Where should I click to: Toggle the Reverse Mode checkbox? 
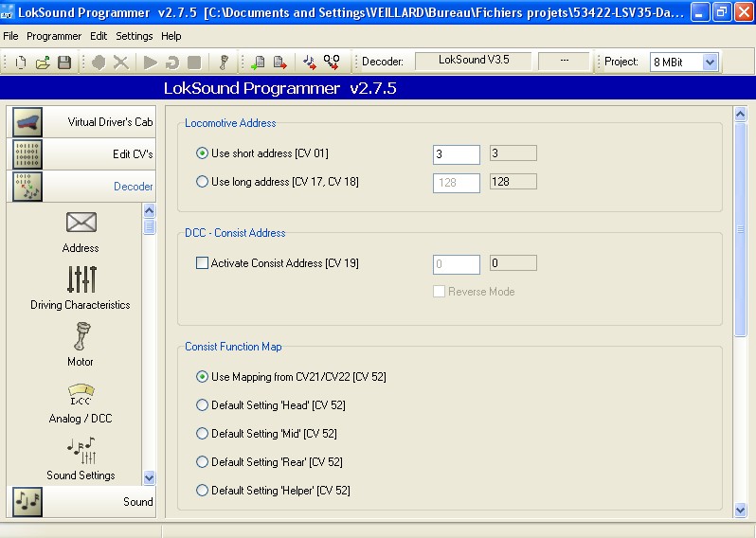click(x=439, y=292)
